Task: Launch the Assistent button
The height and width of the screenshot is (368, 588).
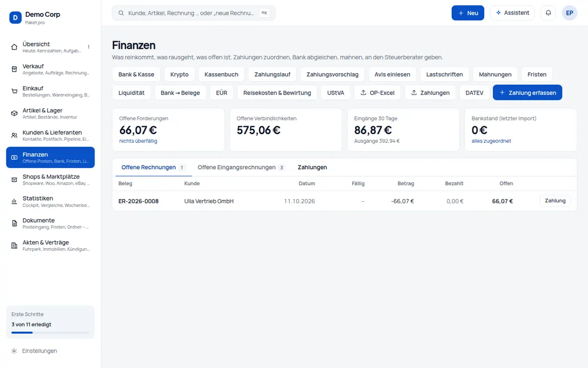Action: [512, 13]
